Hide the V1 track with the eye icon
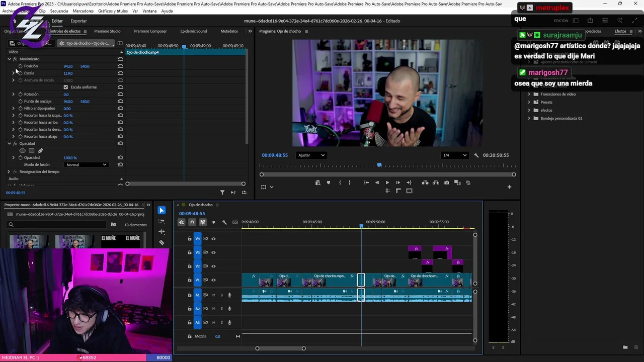This screenshot has width=644, height=362. tap(213, 280)
